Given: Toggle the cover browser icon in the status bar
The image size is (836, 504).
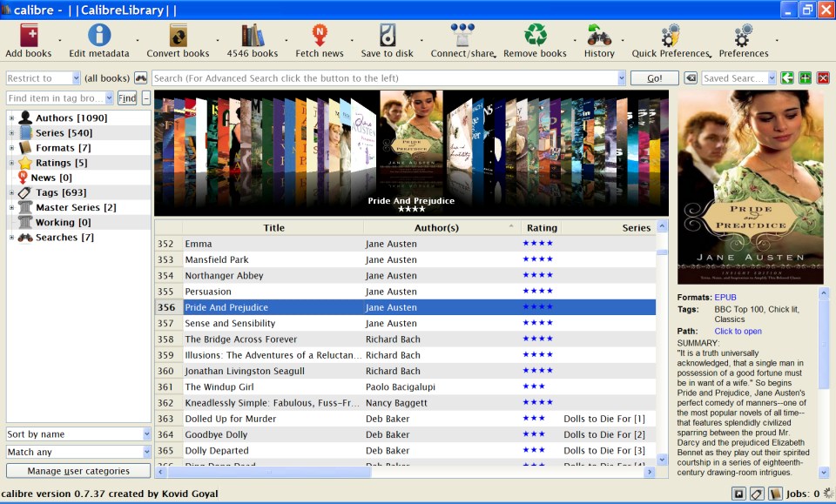Looking at the screenshot, I should [x=738, y=494].
